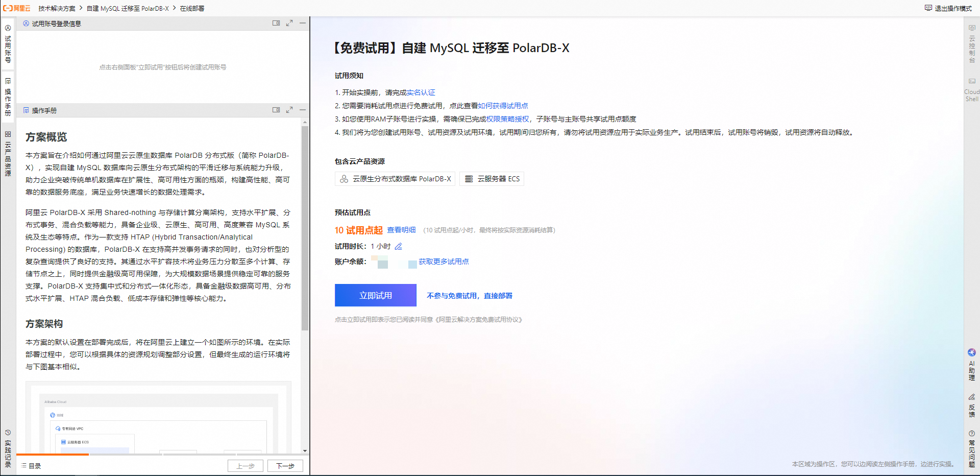Click the 试用时长 1 小时 value
This screenshot has width=980, height=476.
coord(381,246)
